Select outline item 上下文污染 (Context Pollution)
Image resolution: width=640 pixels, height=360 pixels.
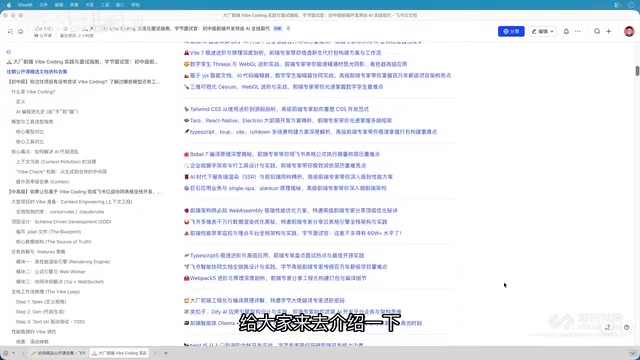click(56, 162)
